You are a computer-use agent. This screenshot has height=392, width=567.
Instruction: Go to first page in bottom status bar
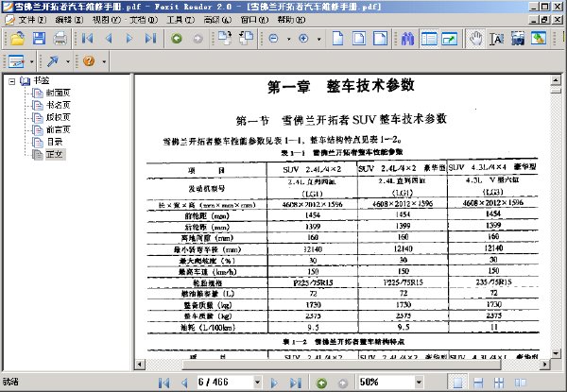(164, 383)
